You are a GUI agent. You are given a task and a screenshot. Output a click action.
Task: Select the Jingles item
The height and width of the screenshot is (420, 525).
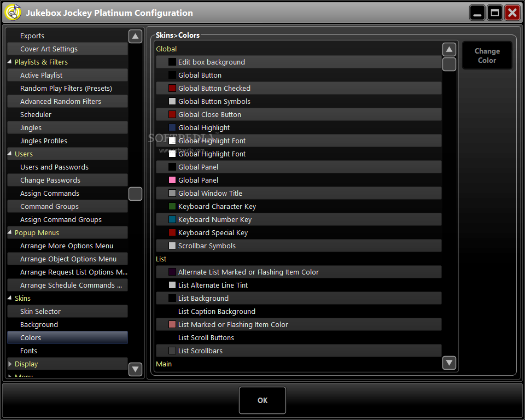[67, 127]
